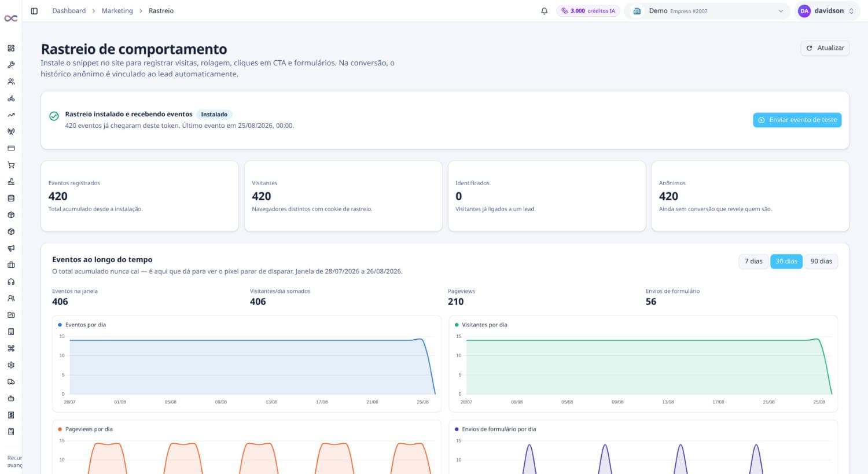Viewport: 868px width, 474px height.
Task: Open the delivery truck icon in sidebar
Action: [11, 382]
